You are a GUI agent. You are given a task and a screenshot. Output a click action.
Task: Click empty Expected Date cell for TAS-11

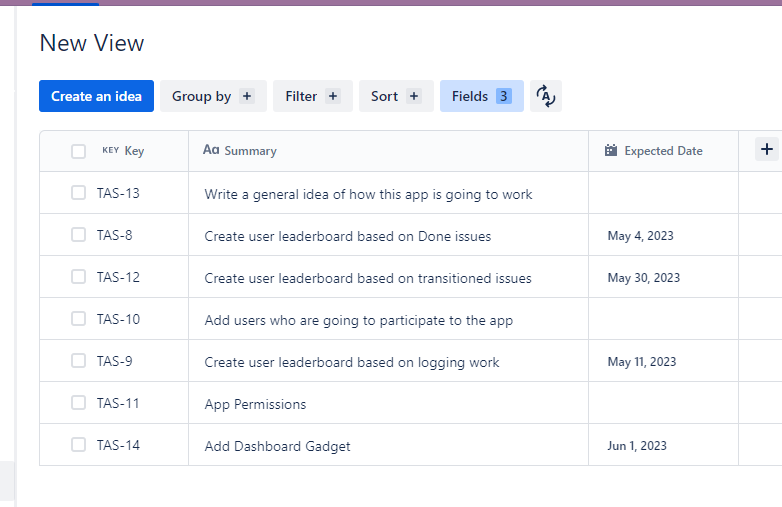pos(663,403)
